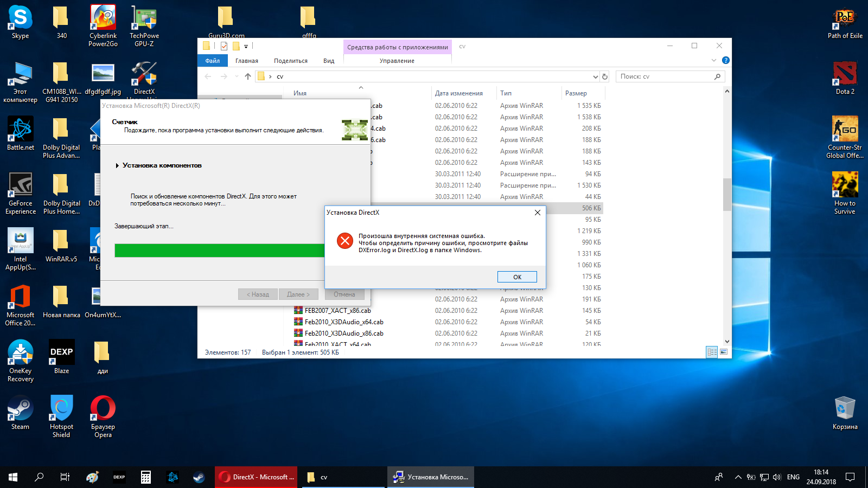This screenshot has height=488, width=868.
Task: Click the Explorer back arrow
Action: tap(208, 76)
